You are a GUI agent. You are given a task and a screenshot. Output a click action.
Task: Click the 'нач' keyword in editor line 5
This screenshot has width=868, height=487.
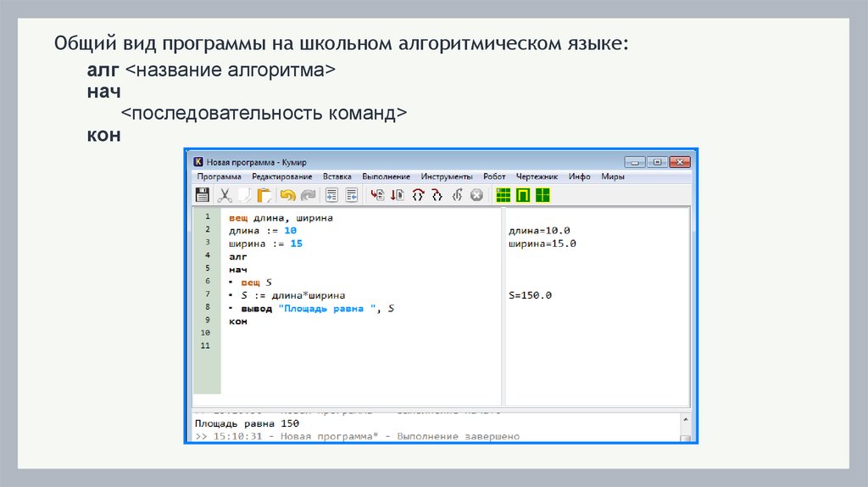click(238, 269)
